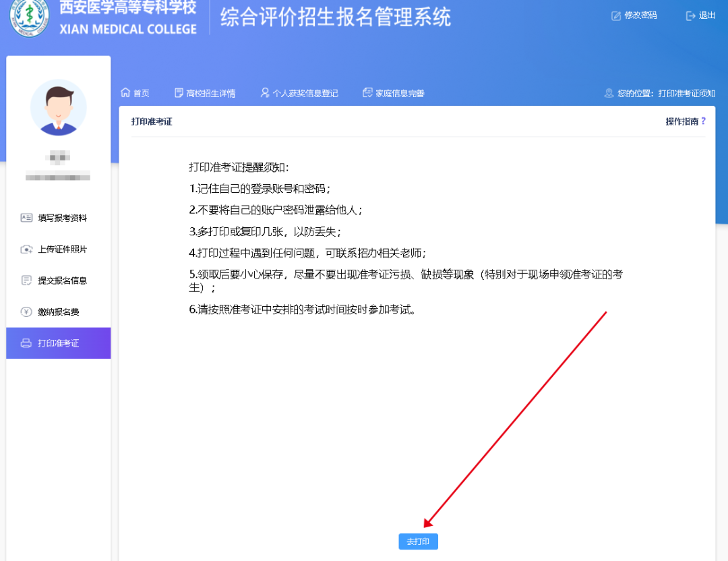This screenshot has width=728, height=561.
Task: Click the printer icon in sidebar
Action: [x=26, y=343]
